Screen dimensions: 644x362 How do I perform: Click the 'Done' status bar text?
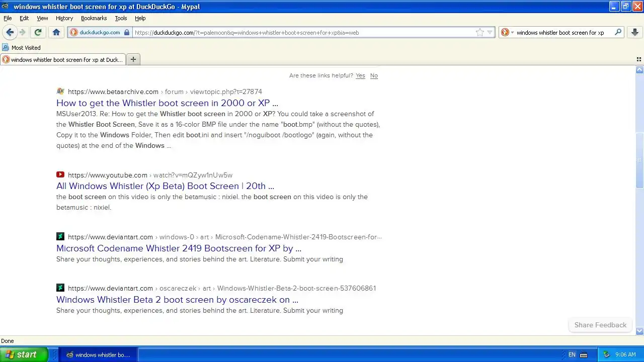point(8,341)
